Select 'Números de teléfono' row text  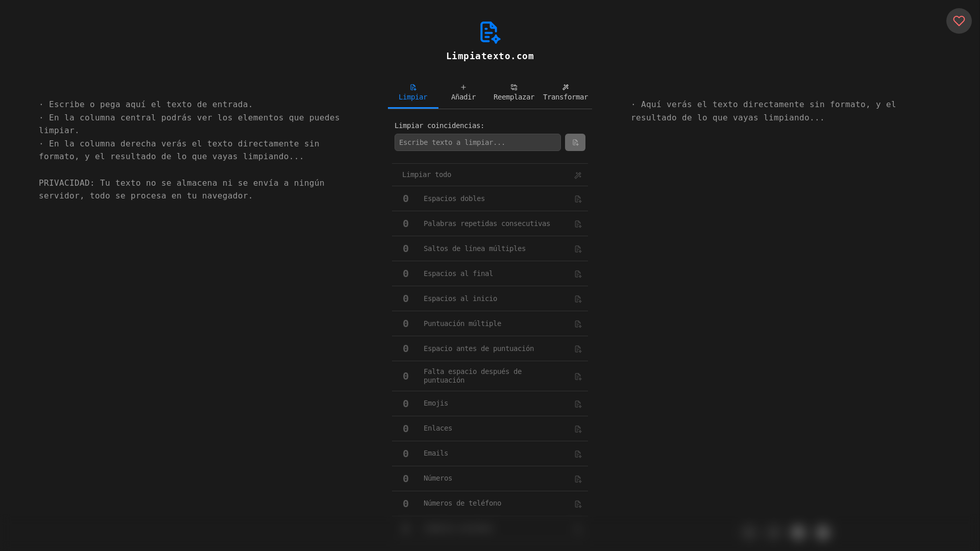coord(462,503)
